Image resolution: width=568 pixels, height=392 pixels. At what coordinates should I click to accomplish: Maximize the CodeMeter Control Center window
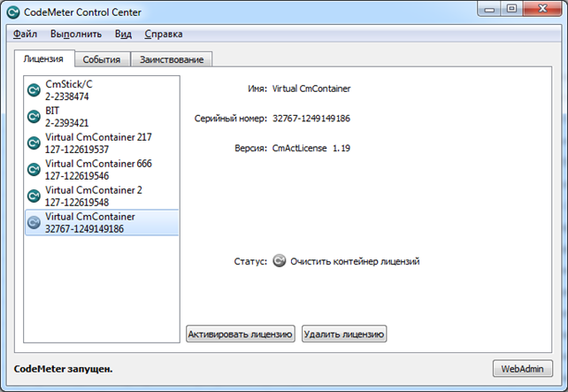coord(512,9)
